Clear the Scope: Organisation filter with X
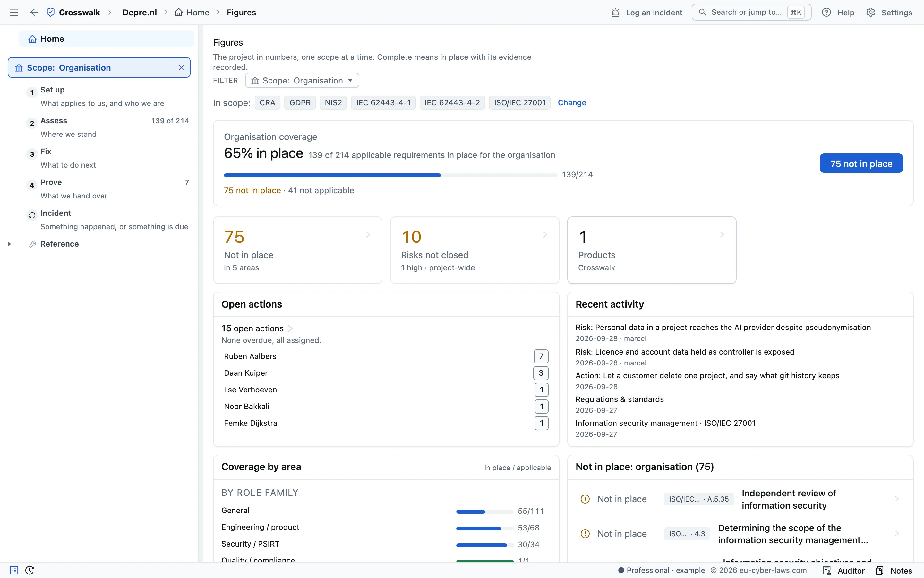Viewport: 924px width, 578px height. tap(182, 68)
